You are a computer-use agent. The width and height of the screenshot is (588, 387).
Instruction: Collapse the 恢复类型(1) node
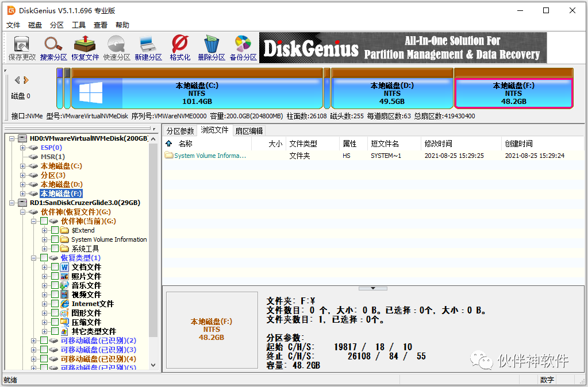(x=33, y=258)
